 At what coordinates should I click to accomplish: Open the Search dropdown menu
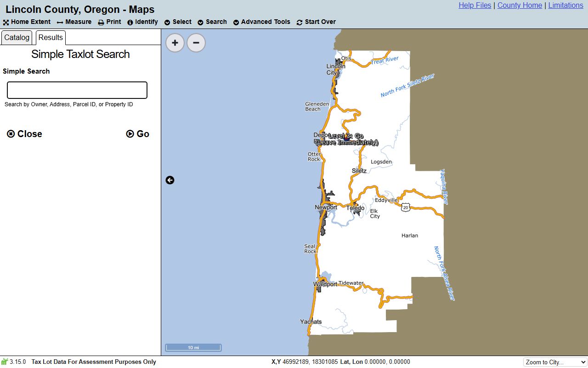pyautogui.click(x=212, y=22)
